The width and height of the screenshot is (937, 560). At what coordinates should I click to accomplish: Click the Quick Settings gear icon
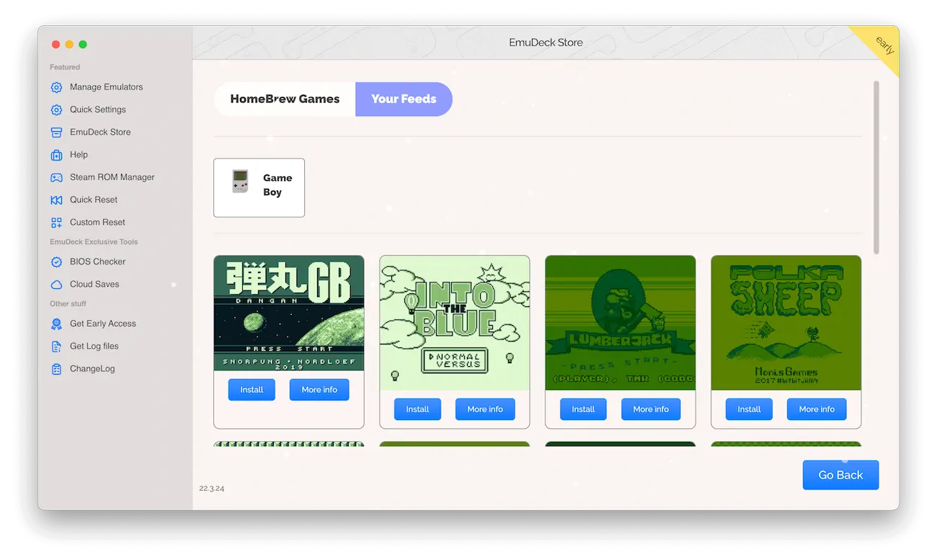click(56, 110)
